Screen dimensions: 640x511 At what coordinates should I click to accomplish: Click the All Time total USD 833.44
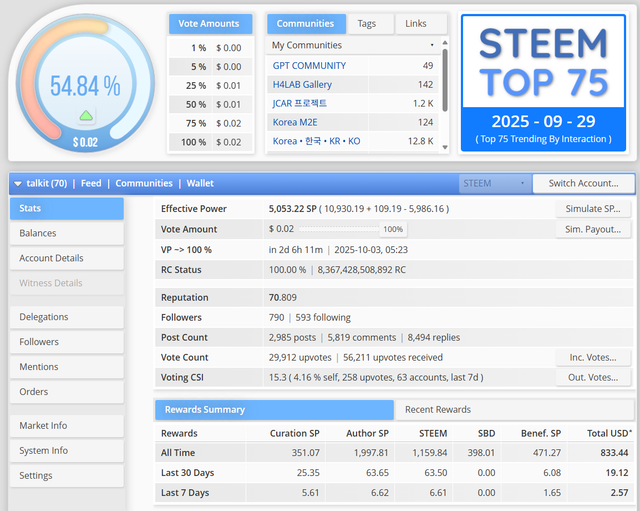click(x=614, y=453)
